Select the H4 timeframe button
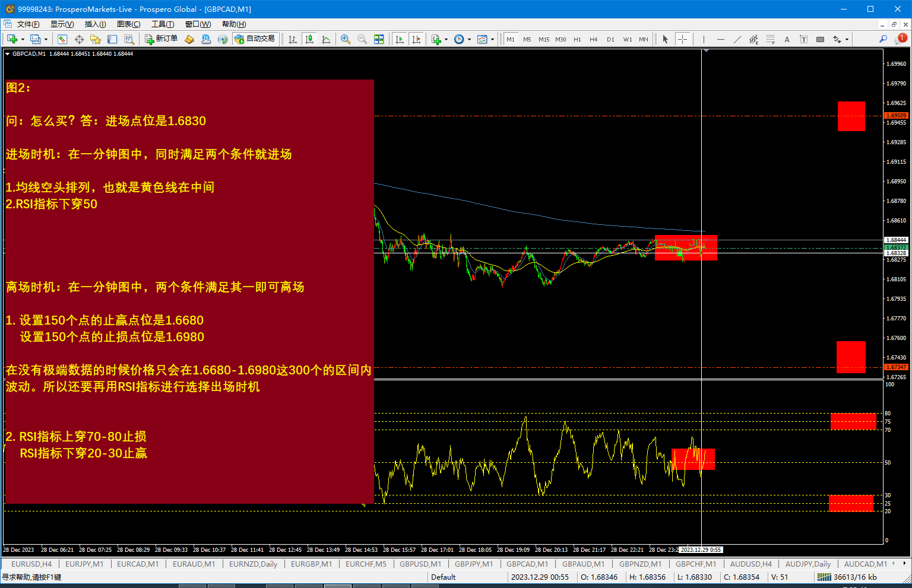 point(594,39)
